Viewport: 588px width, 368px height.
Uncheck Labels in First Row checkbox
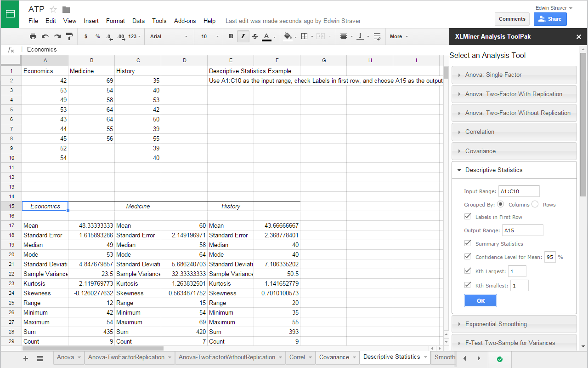[468, 217]
